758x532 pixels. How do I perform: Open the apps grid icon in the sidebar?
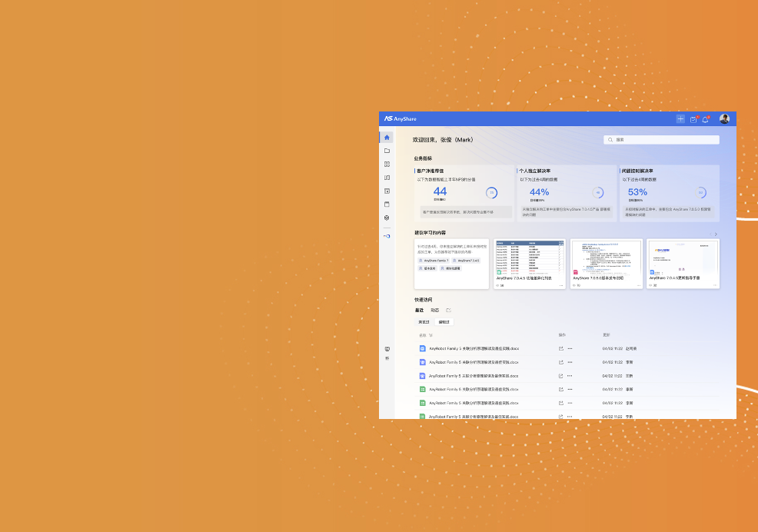pyautogui.click(x=387, y=164)
